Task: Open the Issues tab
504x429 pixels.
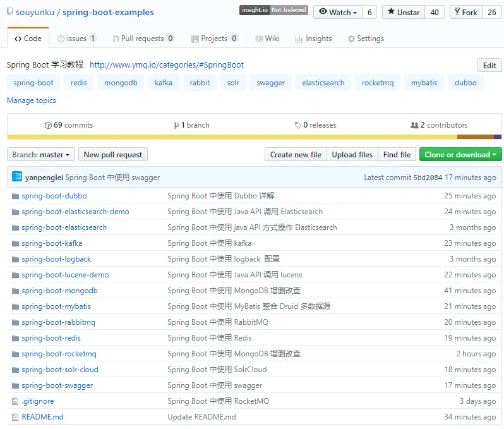Action: click(76, 39)
